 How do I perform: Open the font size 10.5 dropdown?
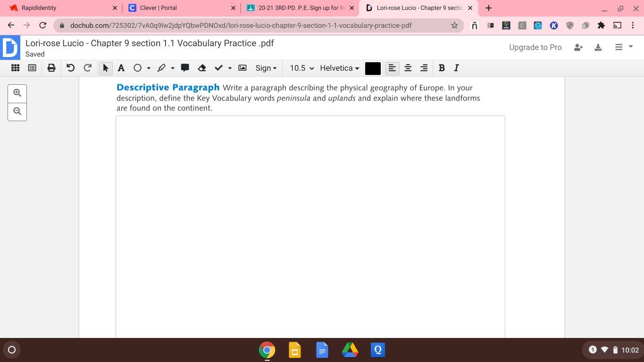pyautogui.click(x=302, y=68)
